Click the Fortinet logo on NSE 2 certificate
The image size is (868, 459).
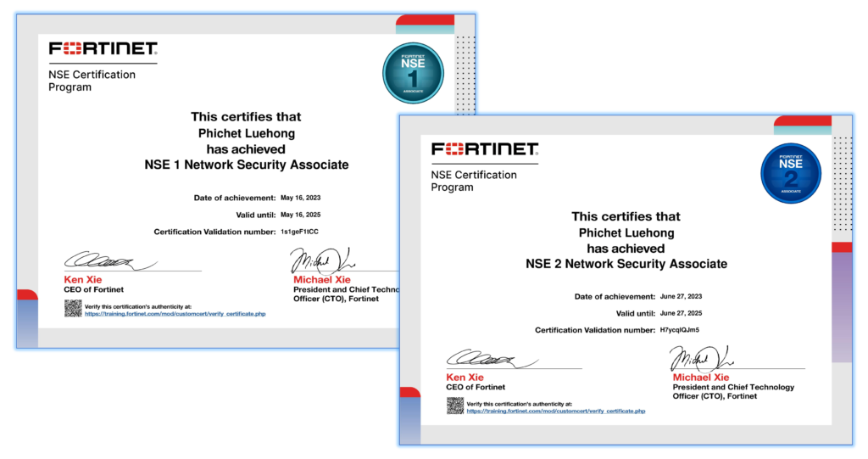485,149
